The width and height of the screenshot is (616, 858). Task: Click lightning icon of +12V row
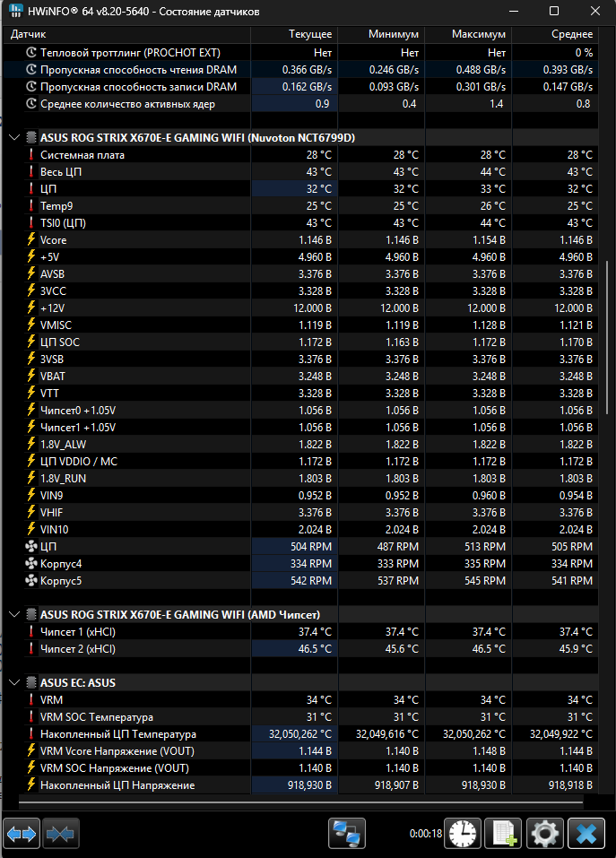pyautogui.click(x=31, y=308)
